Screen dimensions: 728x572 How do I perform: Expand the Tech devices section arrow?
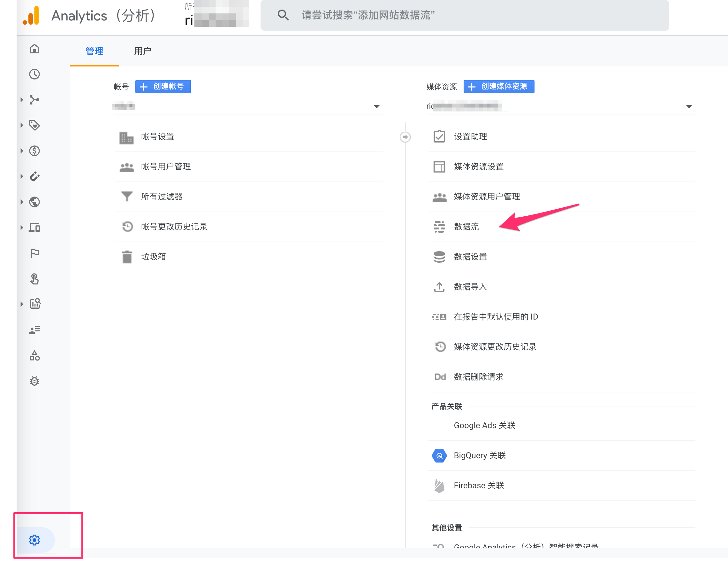(22, 228)
